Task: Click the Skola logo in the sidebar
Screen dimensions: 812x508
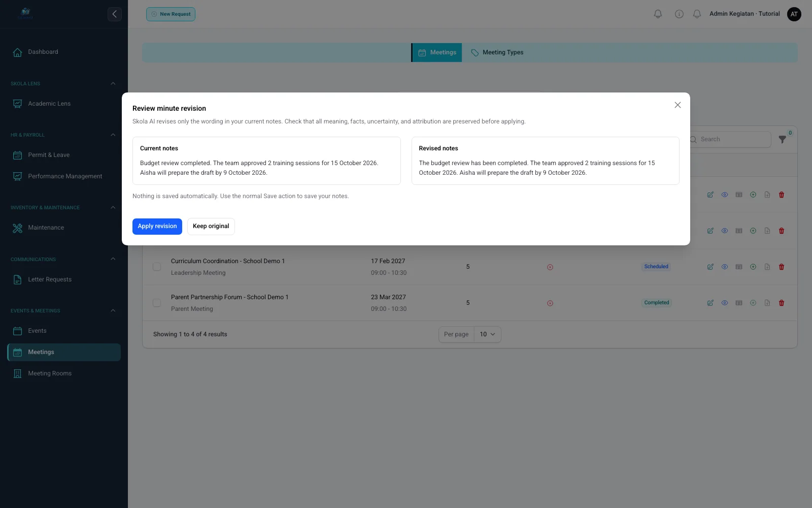Action: pyautogui.click(x=25, y=14)
